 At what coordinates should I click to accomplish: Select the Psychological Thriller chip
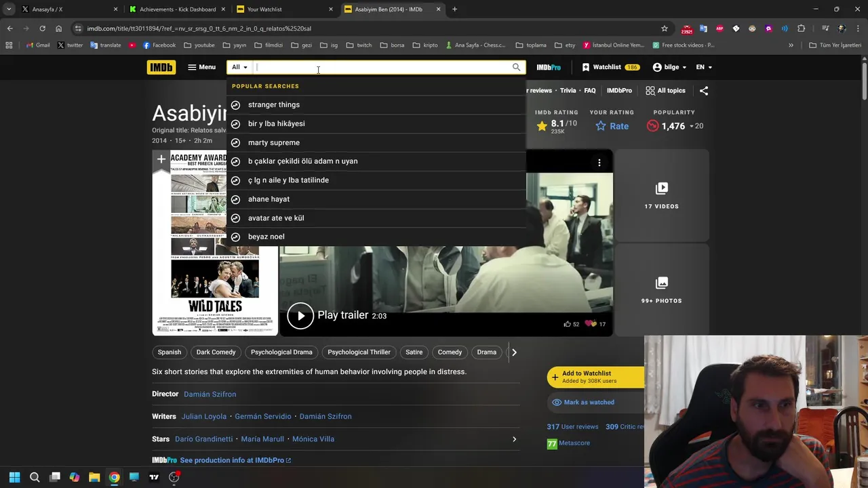359,352
